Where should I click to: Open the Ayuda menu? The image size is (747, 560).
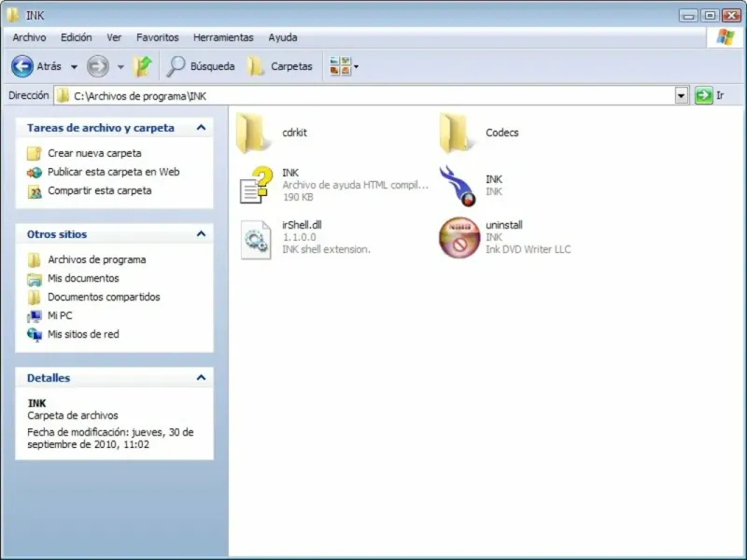pos(283,37)
